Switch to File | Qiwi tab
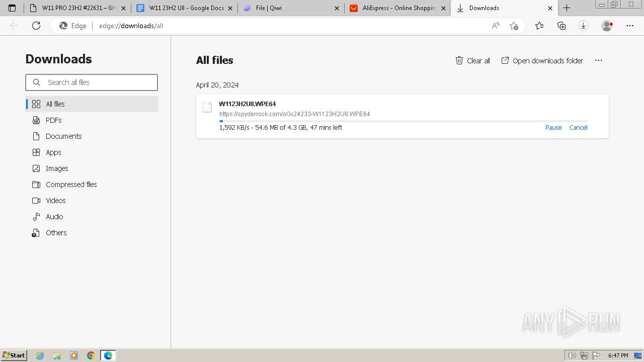This screenshot has width=644, height=362. pyautogui.click(x=291, y=8)
